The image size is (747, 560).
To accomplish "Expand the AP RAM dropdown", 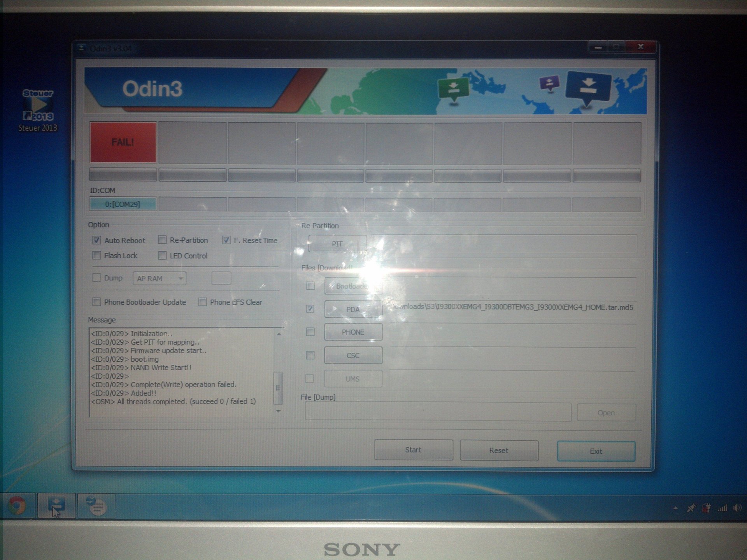I will point(160,278).
